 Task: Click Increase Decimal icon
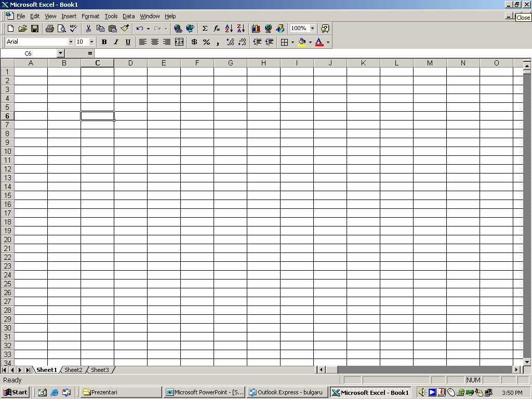click(x=230, y=42)
